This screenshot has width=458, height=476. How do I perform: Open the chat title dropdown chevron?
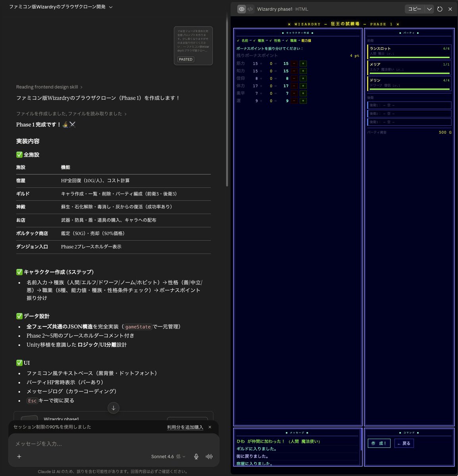tap(111, 7)
